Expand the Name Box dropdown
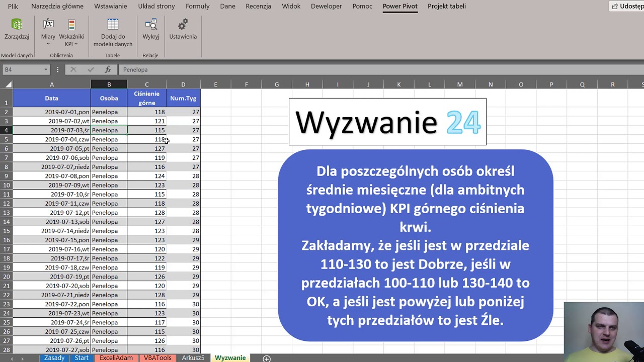 coord(46,69)
